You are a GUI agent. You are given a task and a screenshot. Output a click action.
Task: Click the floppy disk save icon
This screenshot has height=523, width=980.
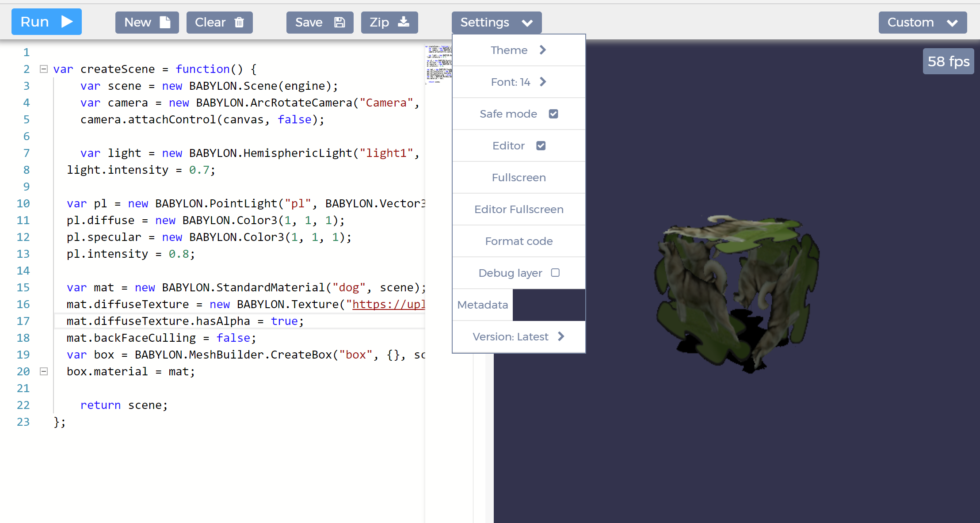click(339, 22)
